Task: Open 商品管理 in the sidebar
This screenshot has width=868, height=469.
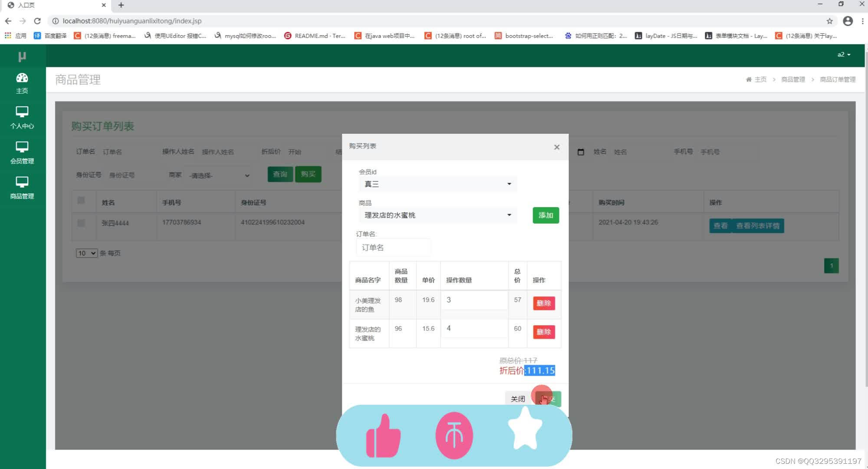Action: point(22,188)
